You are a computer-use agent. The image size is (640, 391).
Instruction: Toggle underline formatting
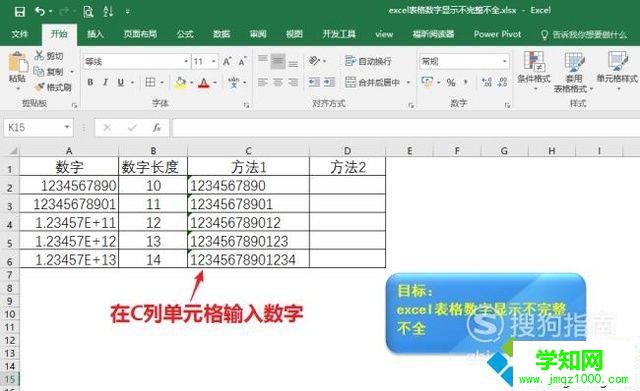point(121,82)
